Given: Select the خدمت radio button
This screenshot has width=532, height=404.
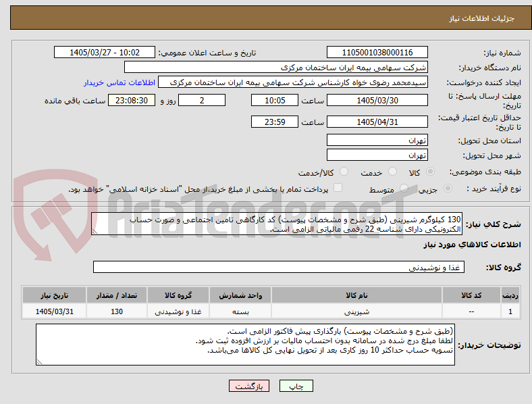Looking at the screenshot, I should click(392, 172).
